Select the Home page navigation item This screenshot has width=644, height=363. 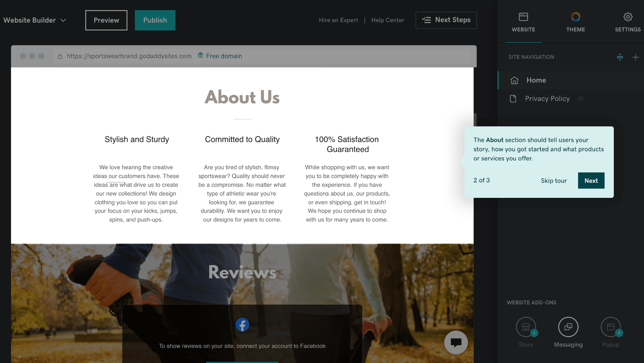[x=536, y=80]
